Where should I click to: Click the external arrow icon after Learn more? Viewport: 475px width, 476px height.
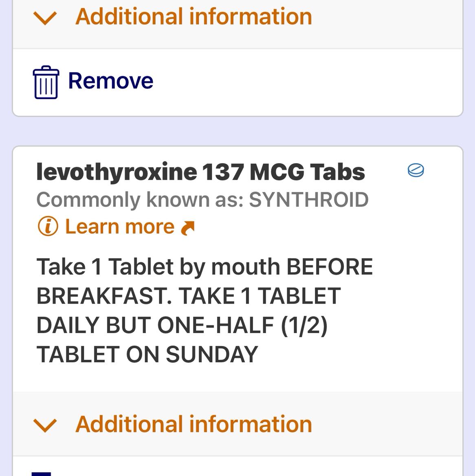(x=187, y=228)
